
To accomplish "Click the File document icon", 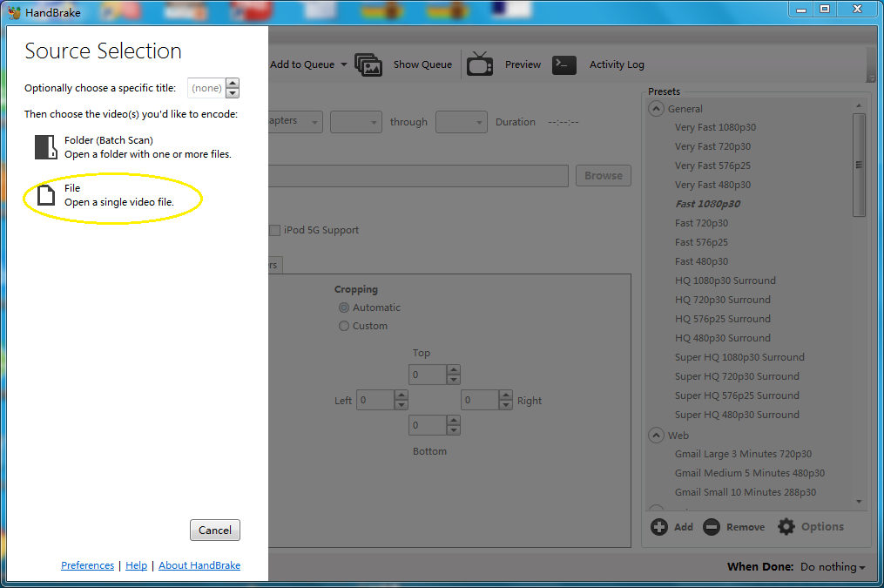I will (45, 195).
